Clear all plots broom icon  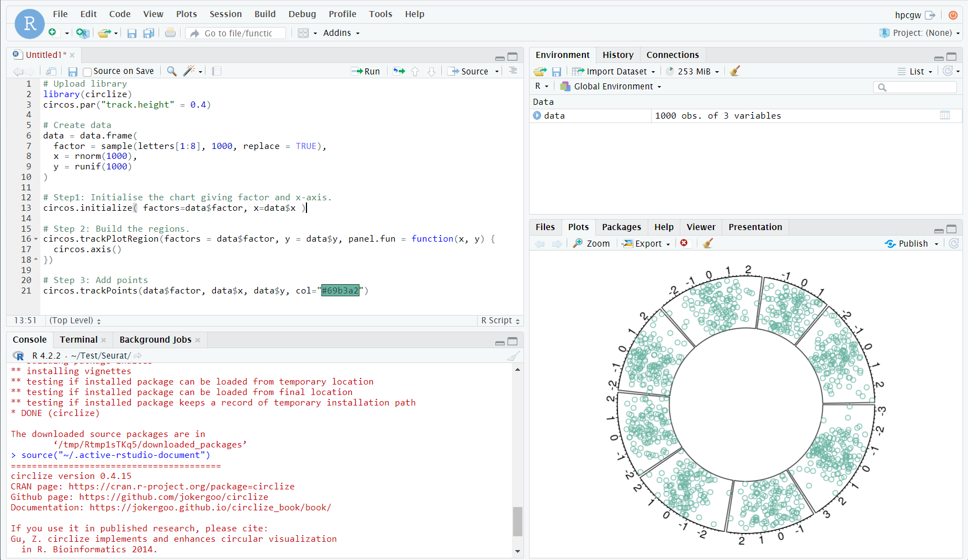(x=708, y=243)
